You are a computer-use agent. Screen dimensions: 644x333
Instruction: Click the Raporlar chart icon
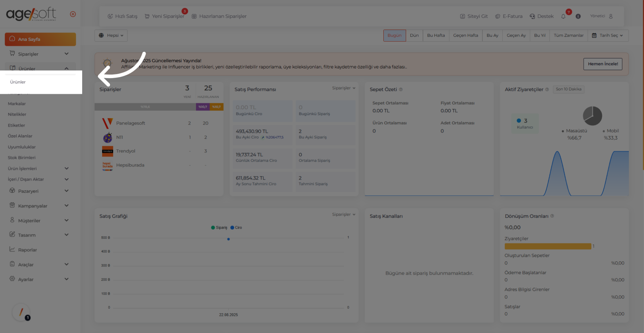click(12, 249)
